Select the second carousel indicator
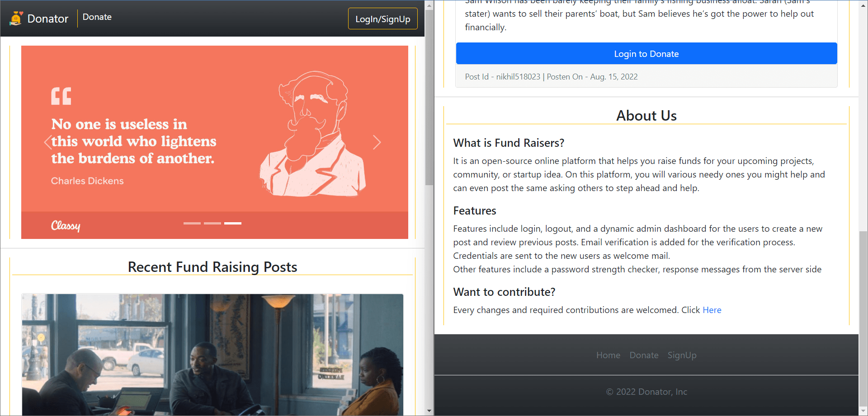 click(x=212, y=223)
